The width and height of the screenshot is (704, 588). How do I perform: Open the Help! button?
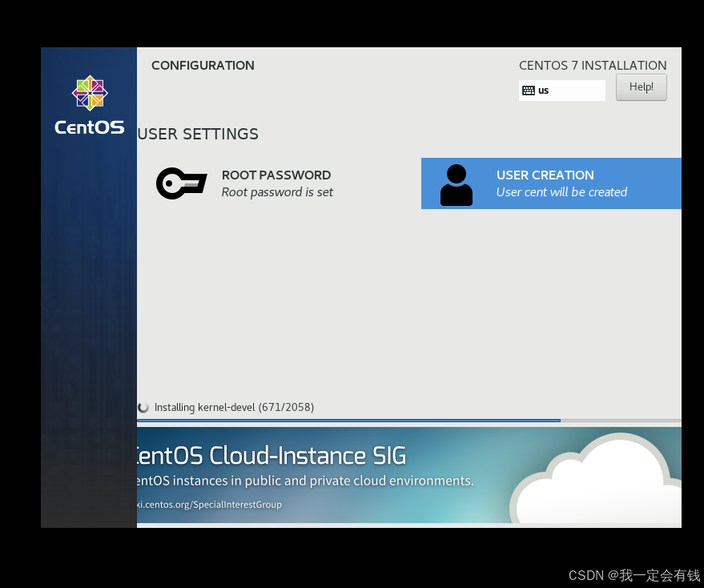pos(642,87)
